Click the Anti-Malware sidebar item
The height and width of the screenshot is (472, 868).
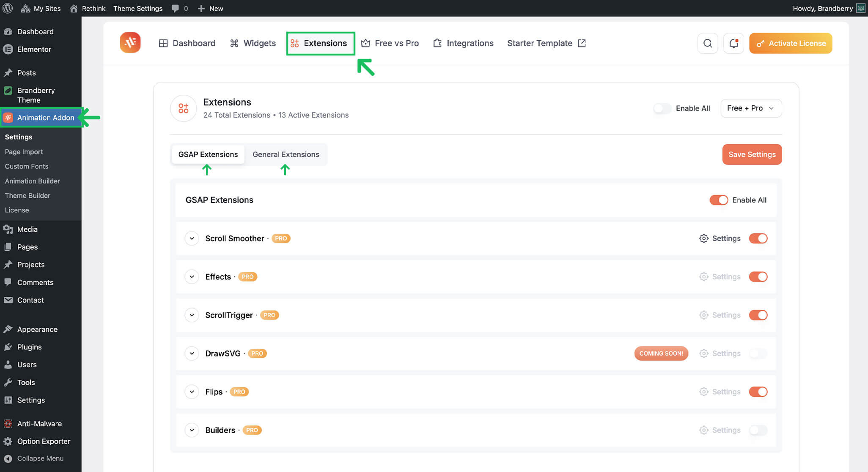tap(39, 424)
